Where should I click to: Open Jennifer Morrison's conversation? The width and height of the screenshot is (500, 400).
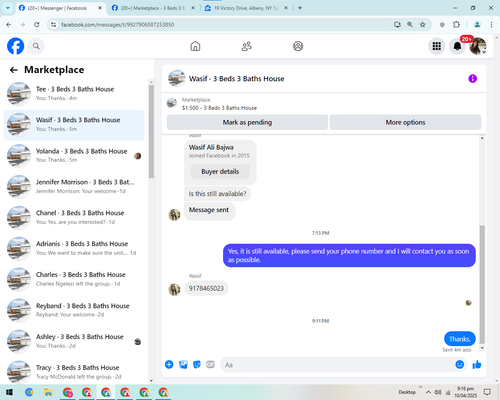point(74,187)
